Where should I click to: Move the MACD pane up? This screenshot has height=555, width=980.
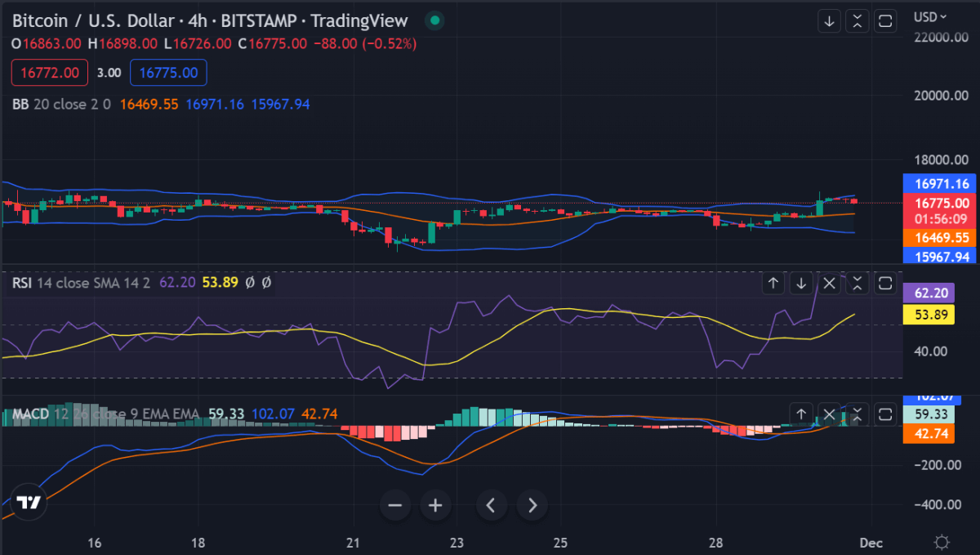click(x=802, y=414)
